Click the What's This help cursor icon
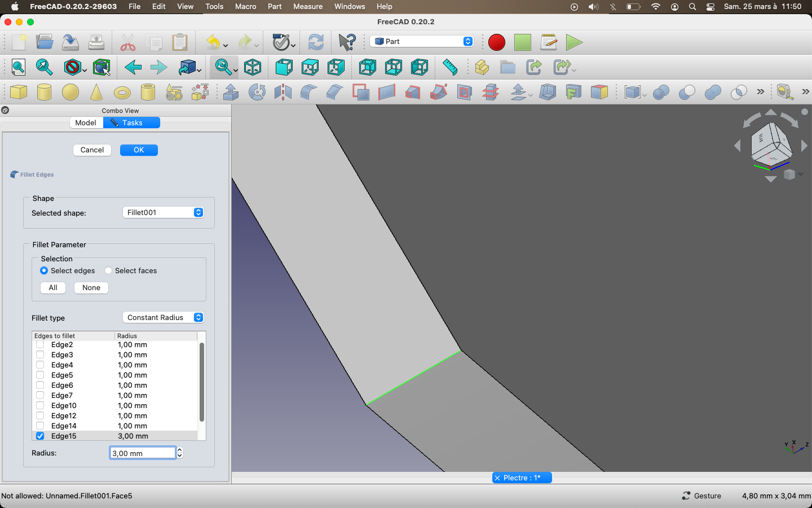812x508 pixels. point(347,42)
